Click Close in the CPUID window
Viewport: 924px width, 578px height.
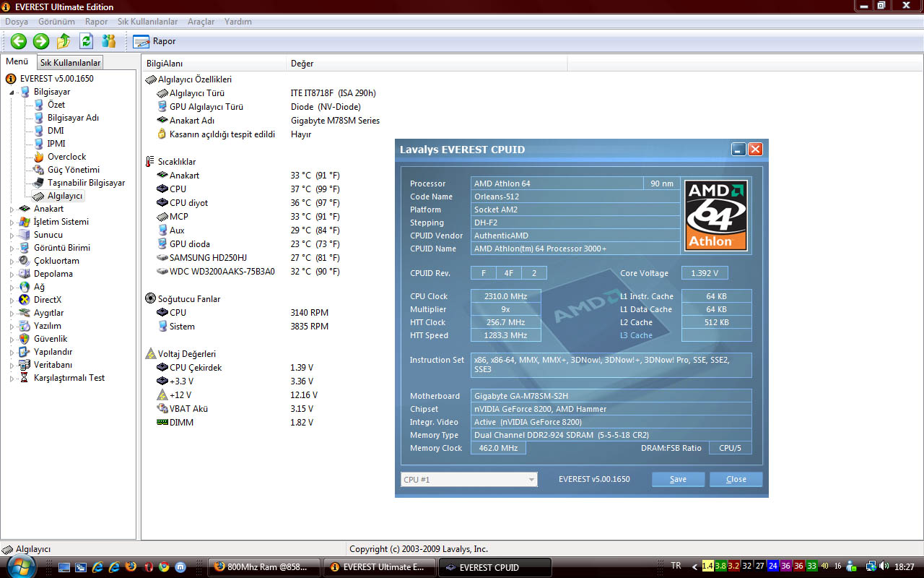(736, 479)
